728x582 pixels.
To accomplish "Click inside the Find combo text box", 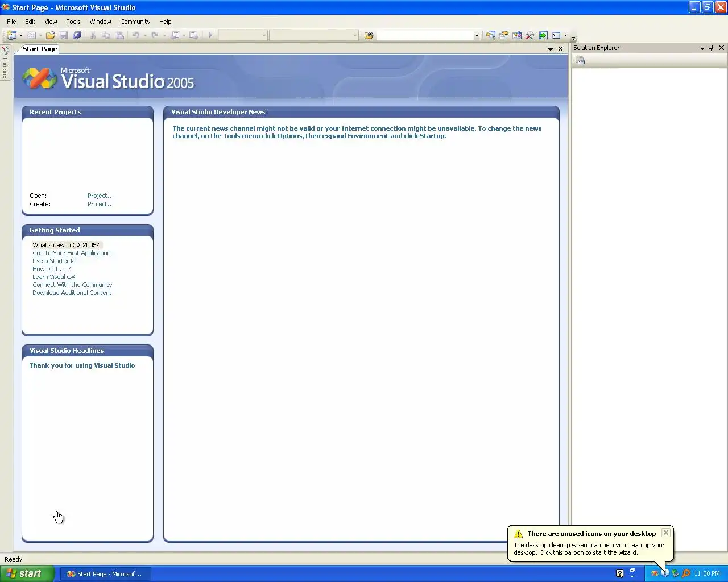I will (x=425, y=35).
